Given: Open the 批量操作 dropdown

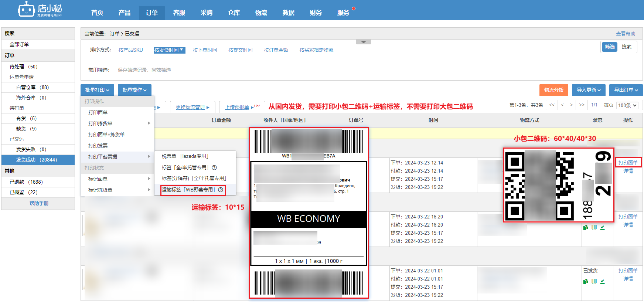Looking at the screenshot, I should click(x=134, y=90).
